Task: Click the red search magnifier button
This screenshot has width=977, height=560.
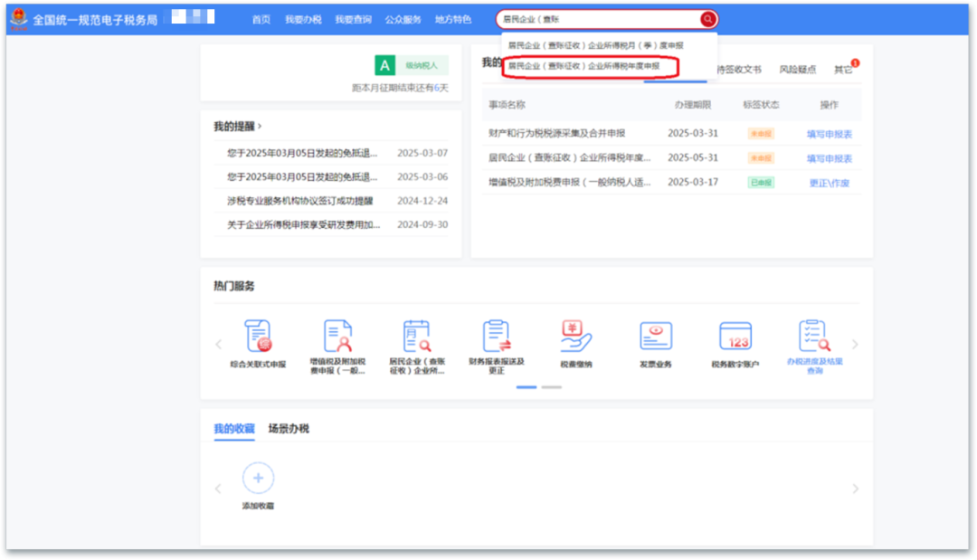Action: 707,19
